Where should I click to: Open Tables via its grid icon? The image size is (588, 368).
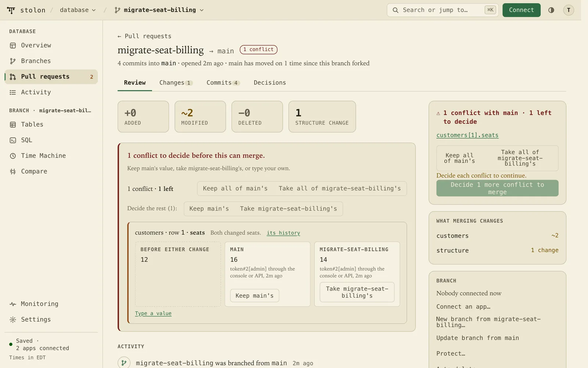(13, 124)
